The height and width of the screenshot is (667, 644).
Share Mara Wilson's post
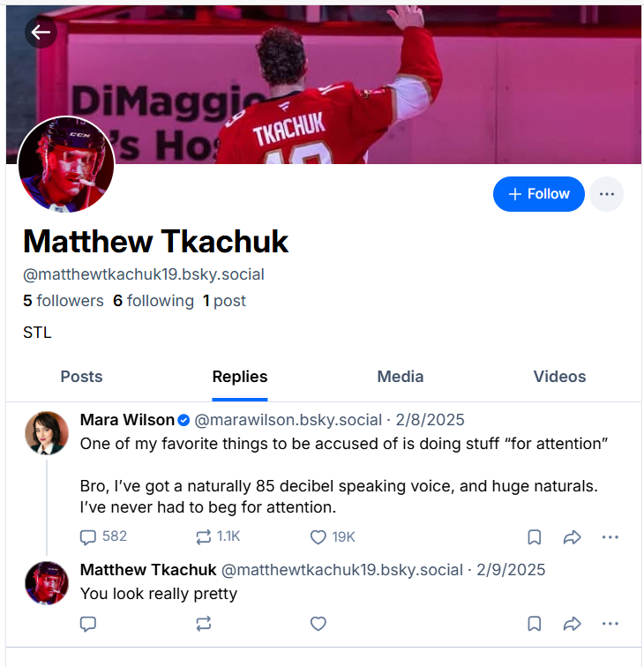[573, 537]
